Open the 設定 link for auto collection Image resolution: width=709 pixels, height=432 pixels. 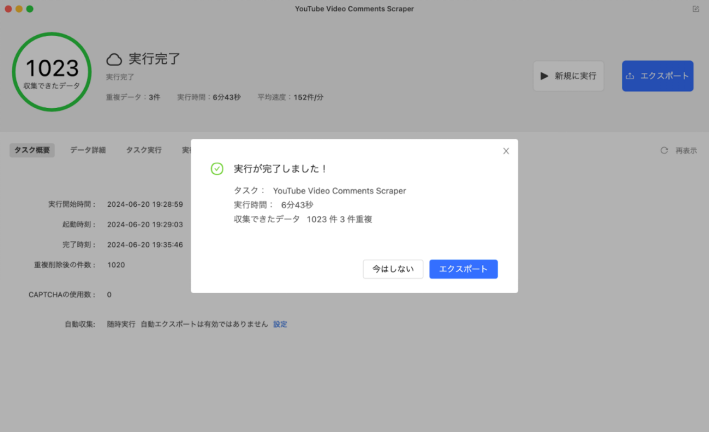pos(280,324)
